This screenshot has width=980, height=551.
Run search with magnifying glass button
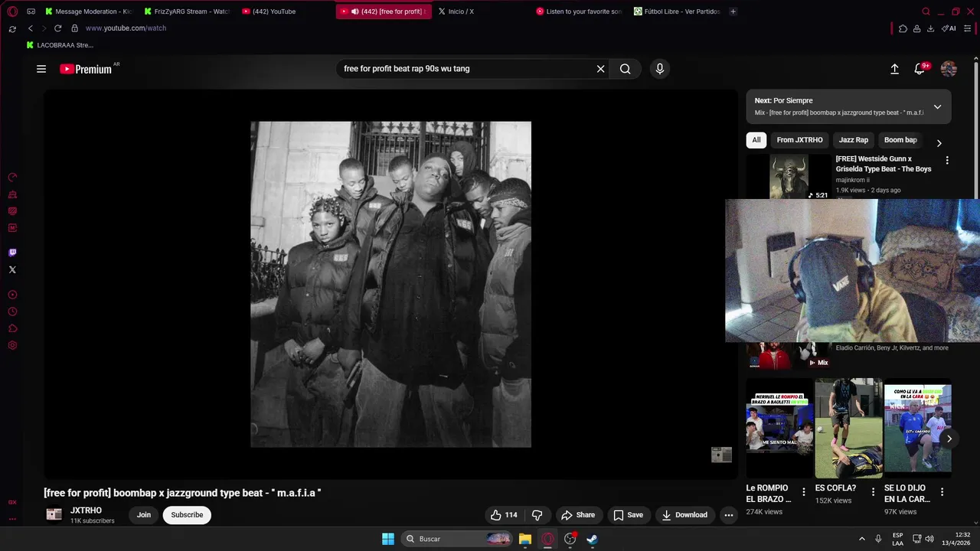pyautogui.click(x=626, y=69)
